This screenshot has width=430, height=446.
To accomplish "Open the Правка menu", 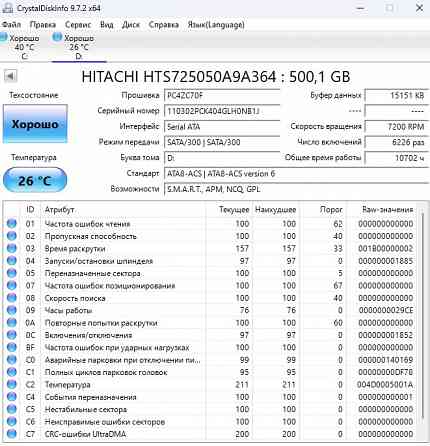I will pyautogui.click(x=43, y=25).
